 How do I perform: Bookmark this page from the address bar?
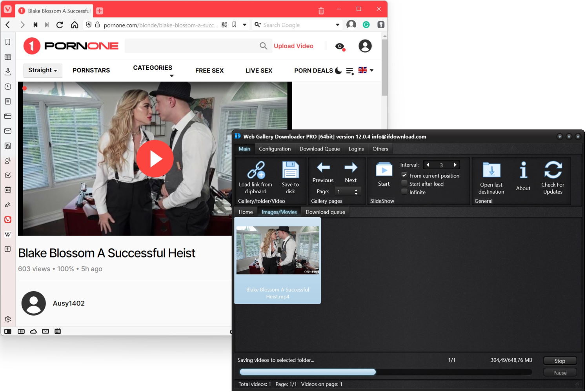coord(234,25)
